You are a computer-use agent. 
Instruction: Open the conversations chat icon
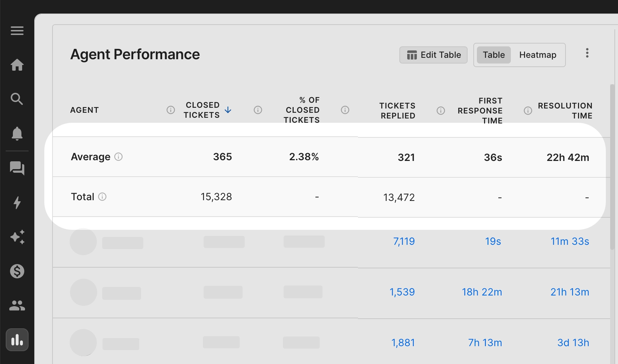(17, 168)
